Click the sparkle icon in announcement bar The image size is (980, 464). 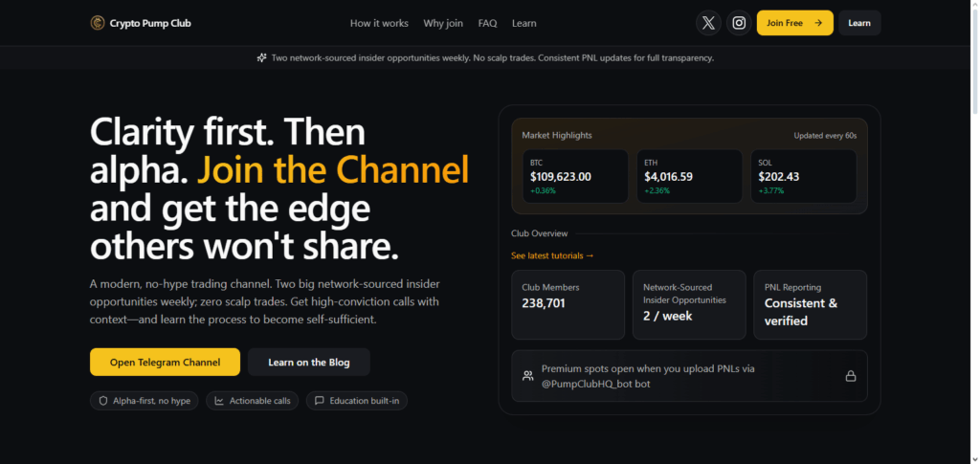click(262, 57)
